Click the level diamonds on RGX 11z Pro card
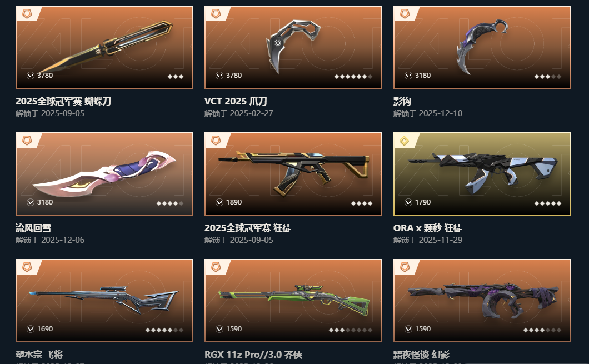This screenshot has width=589, height=364. click(351, 330)
